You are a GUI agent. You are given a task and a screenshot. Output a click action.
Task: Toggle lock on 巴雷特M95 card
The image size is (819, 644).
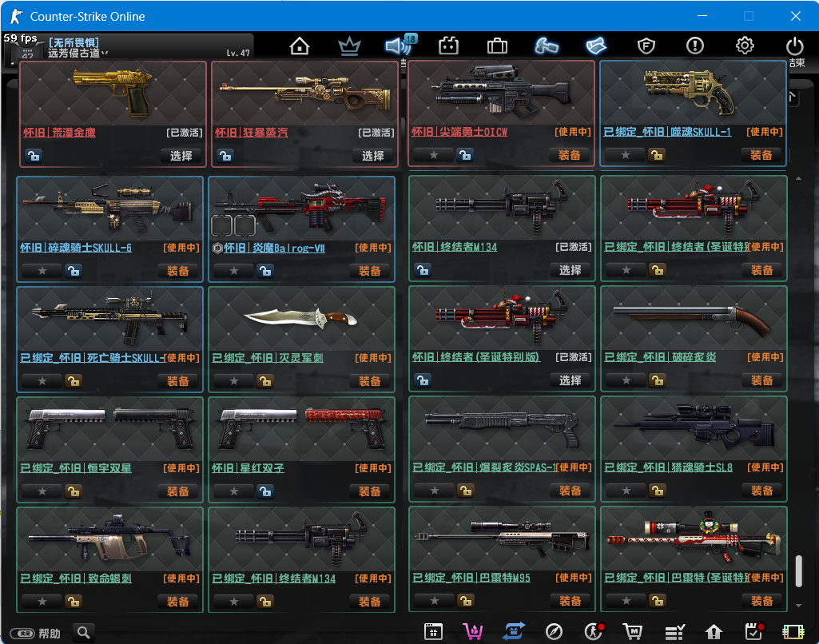click(465, 601)
